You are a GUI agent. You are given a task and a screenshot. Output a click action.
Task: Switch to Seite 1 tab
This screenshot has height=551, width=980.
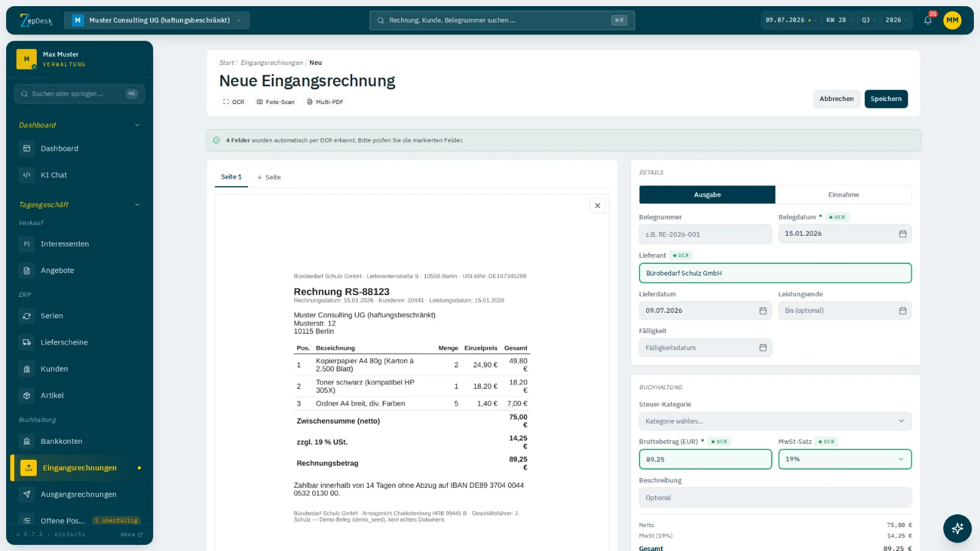[232, 177]
